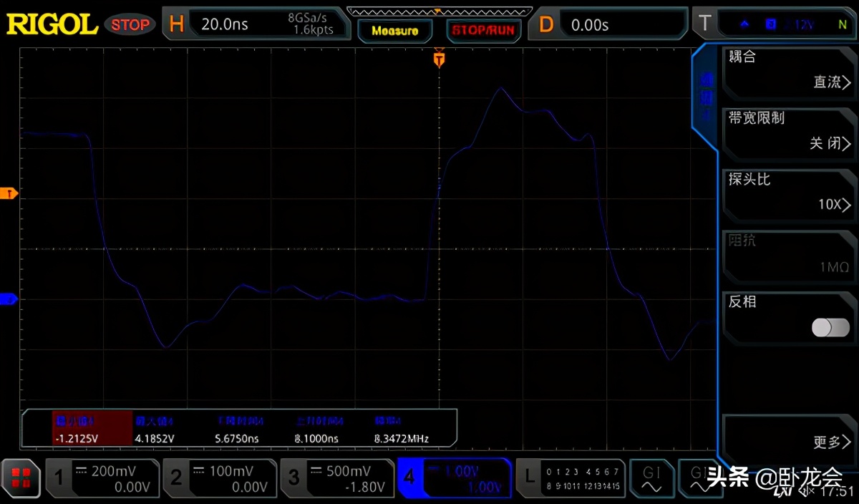The width and height of the screenshot is (859, 504).
Task: Tap the RIGOL logo
Action: pos(52,24)
